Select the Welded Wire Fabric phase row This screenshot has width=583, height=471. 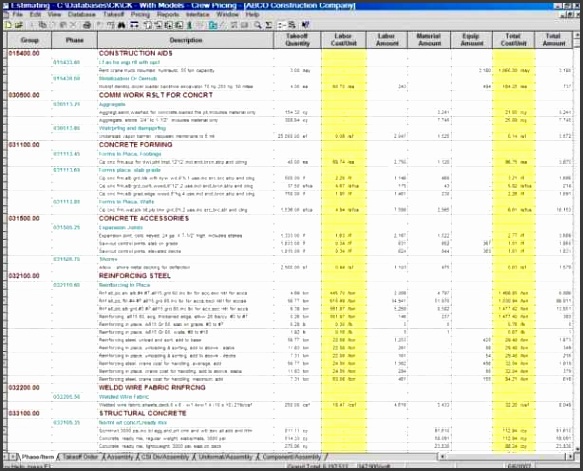tap(123, 397)
